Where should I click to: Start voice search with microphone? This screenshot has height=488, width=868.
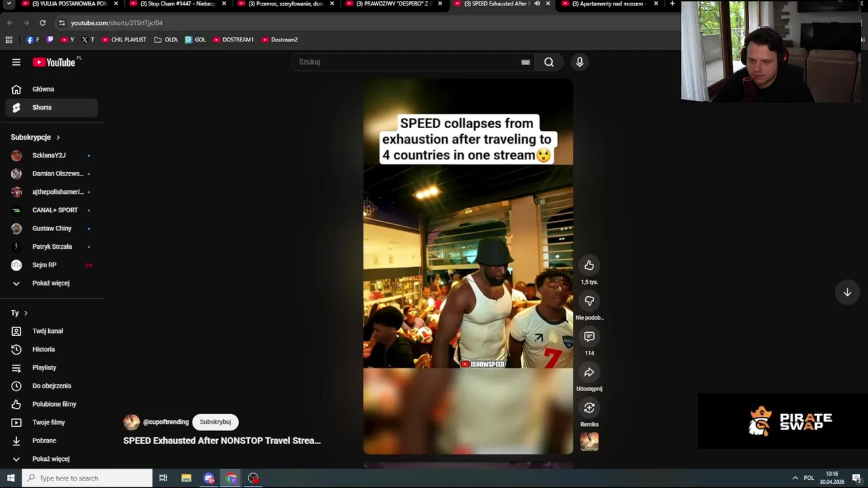coord(580,62)
